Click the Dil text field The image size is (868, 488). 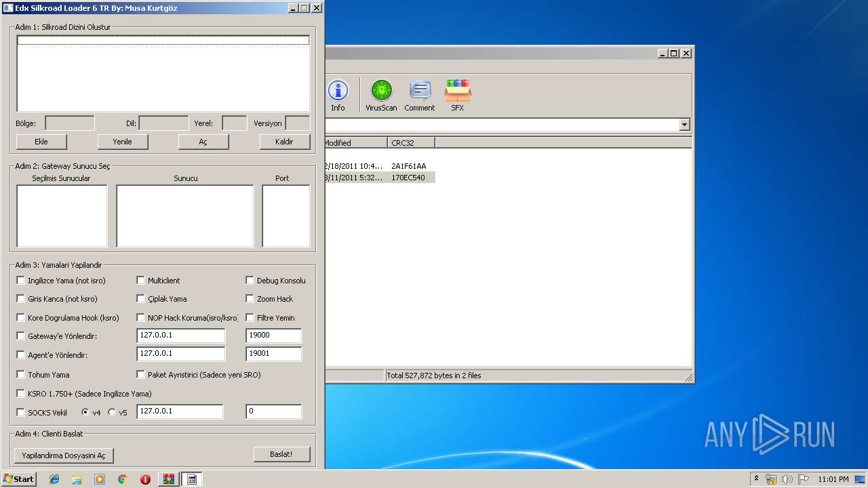(x=163, y=123)
